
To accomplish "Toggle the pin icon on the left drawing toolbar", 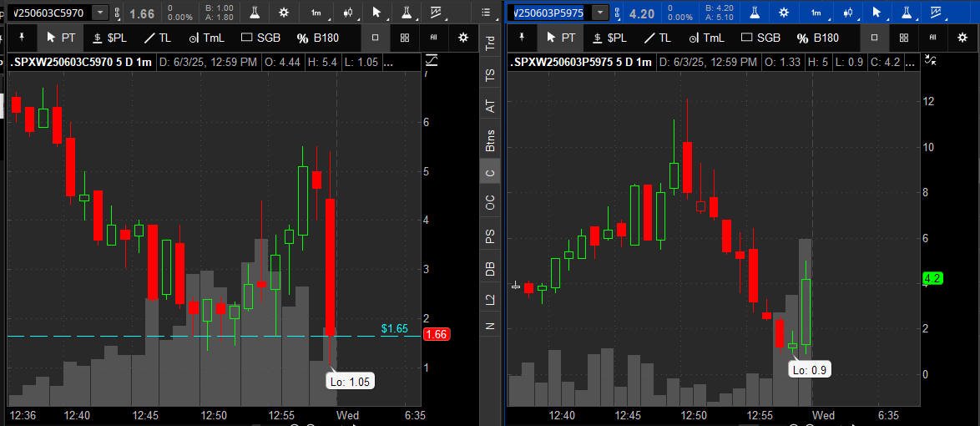I will pos(22,38).
